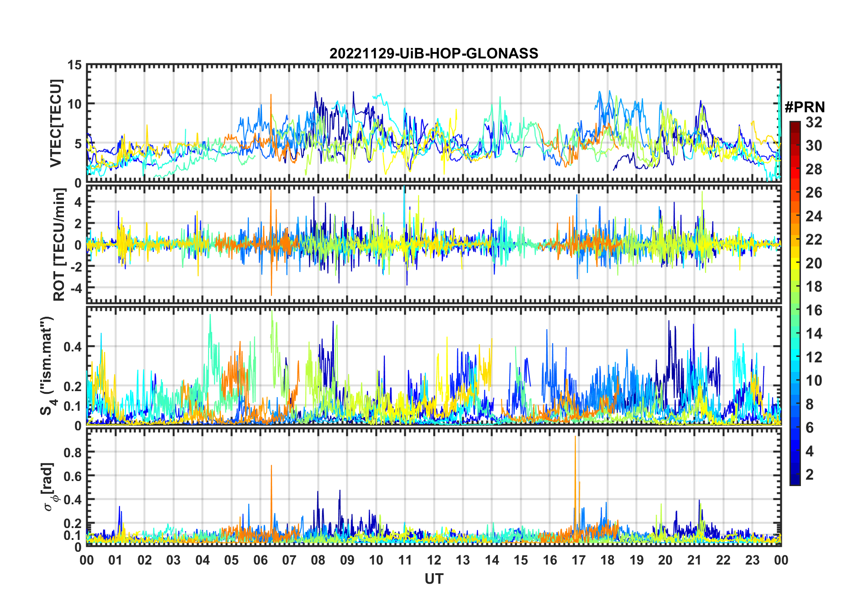Click x-axis hour label 21
This screenshot has width=868, height=607.
694,560
